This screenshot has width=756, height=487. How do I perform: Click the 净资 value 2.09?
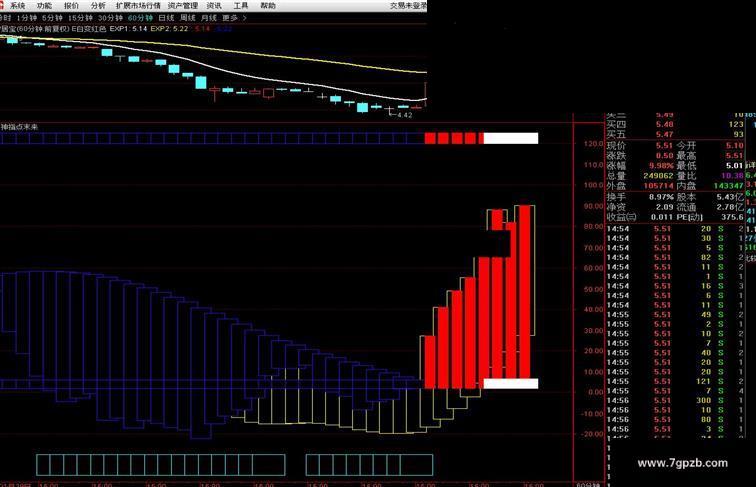click(664, 207)
